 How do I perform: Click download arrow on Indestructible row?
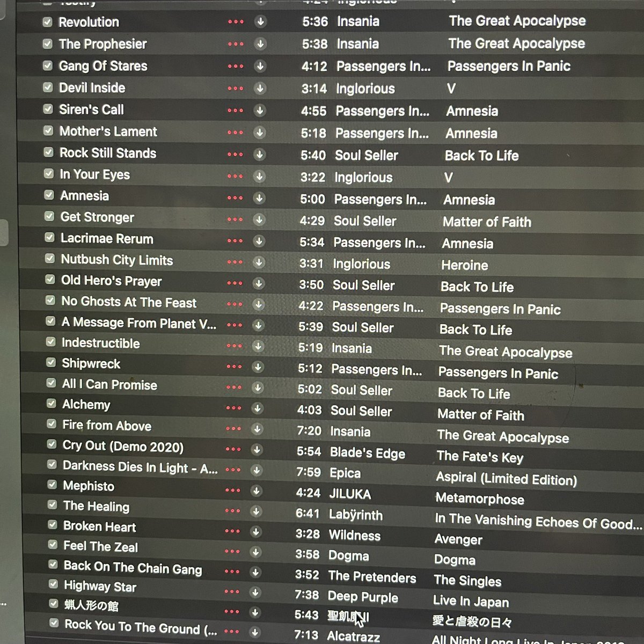pyautogui.click(x=258, y=346)
